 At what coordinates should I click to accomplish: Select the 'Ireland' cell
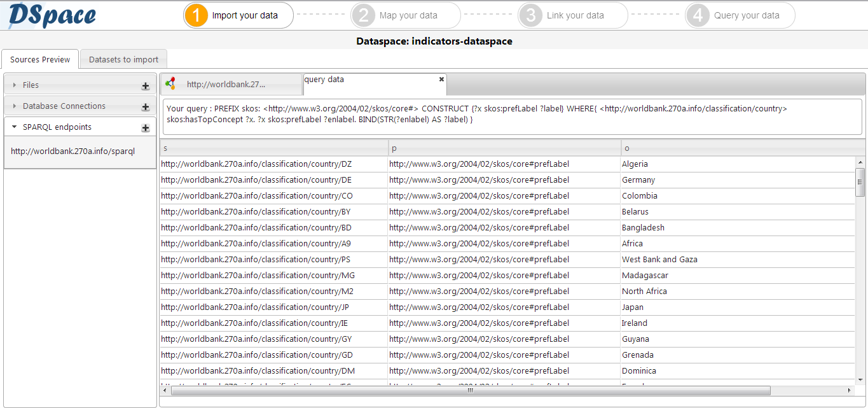click(x=738, y=323)
